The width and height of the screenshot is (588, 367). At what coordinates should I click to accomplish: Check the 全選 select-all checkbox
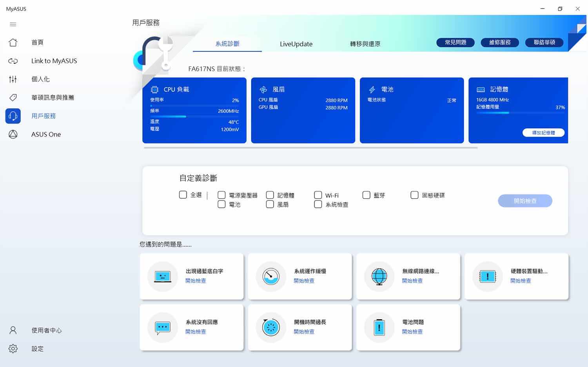[x=183, y=195]
